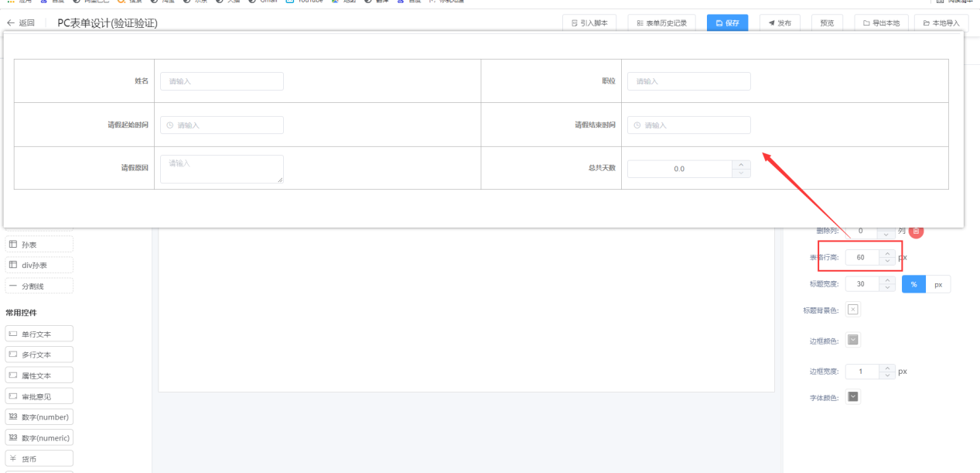Click the 边框宽度 value field

click(861, 371)
